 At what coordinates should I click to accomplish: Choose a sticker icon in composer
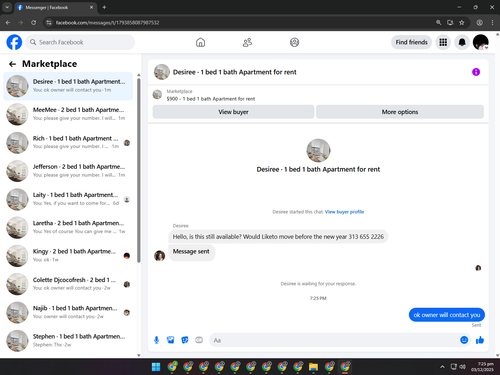coord(185,340)
